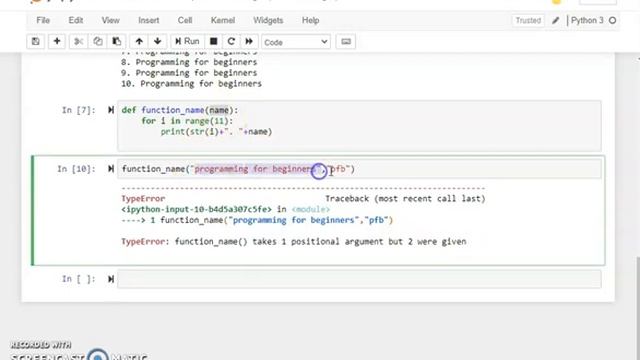The width and height of the screenshot is (640, 360).
Task: Move selected cell up arrow
Action: (x=139, y=42)
